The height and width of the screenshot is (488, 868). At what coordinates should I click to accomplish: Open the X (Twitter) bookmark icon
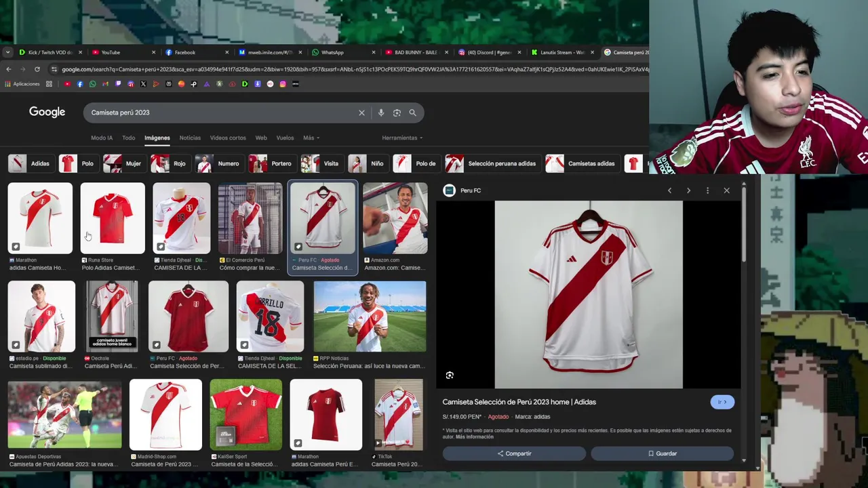[143, 84]
